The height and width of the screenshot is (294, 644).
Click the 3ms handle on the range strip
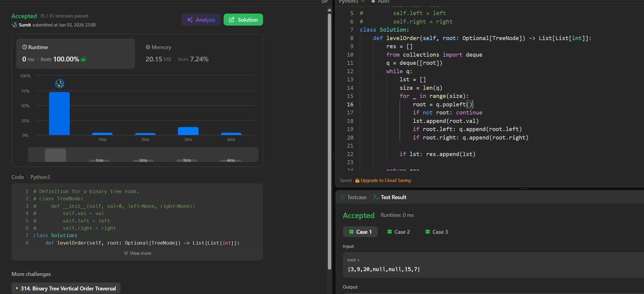pyautogui.click(x=187, y=160)
